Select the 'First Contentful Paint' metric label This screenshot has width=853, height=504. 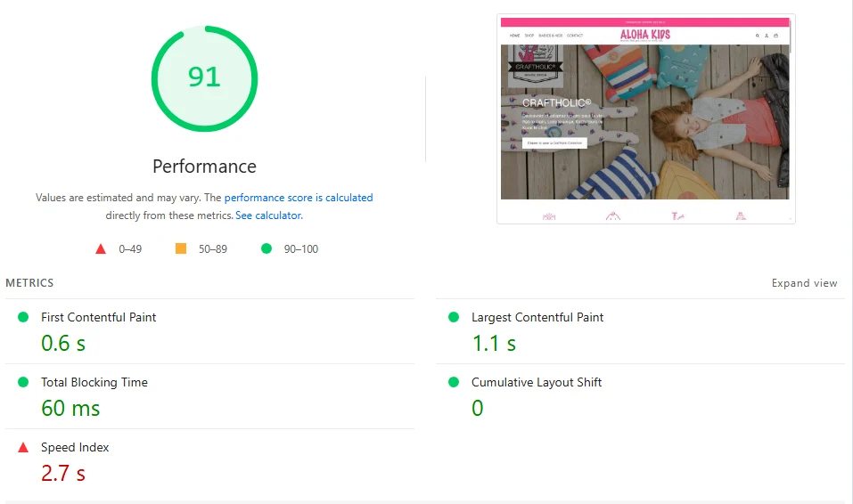click(x=98, y=317)
